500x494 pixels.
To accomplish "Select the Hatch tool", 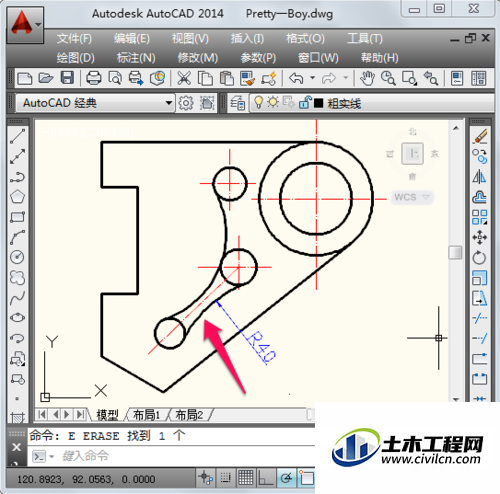I will click(17, 417).
